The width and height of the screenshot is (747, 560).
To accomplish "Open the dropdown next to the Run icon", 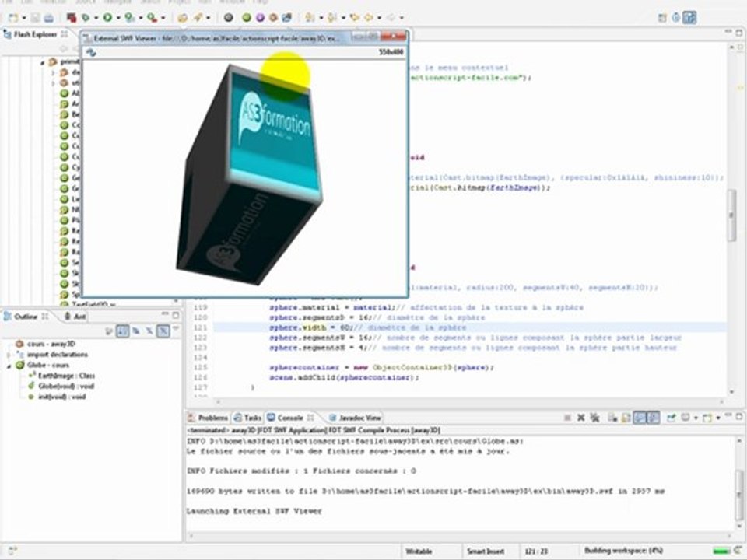I will [x=117, y=18].
